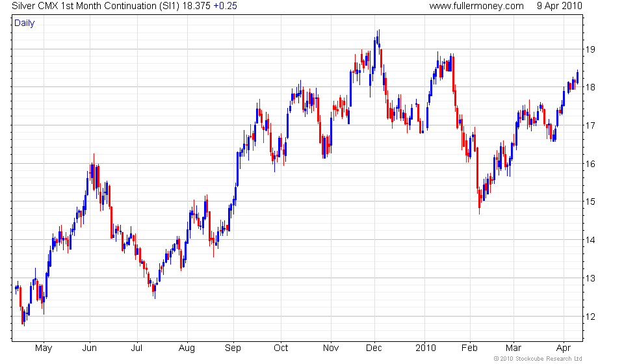This screenshot has width=637, height=364.
Task: Click the chart title 'Silver CMX 1st Month Continuation (SI1)'
Action: (x=96, y=6)
